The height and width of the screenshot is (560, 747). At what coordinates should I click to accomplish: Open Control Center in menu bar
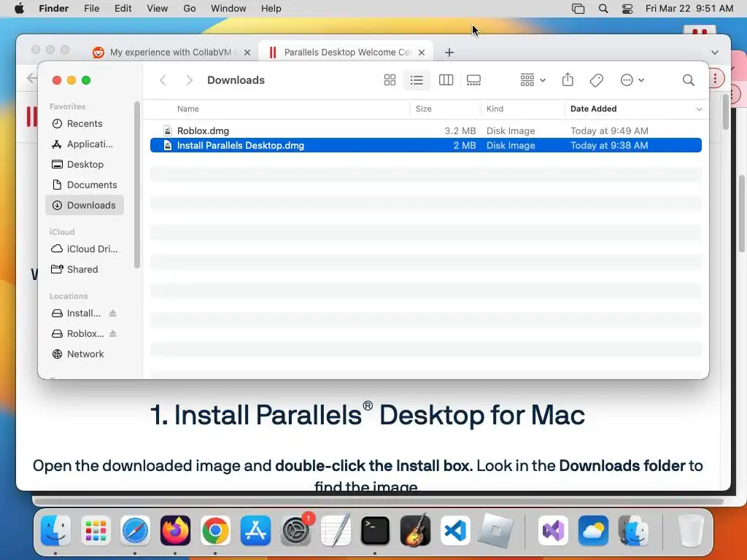coord(627,9)
